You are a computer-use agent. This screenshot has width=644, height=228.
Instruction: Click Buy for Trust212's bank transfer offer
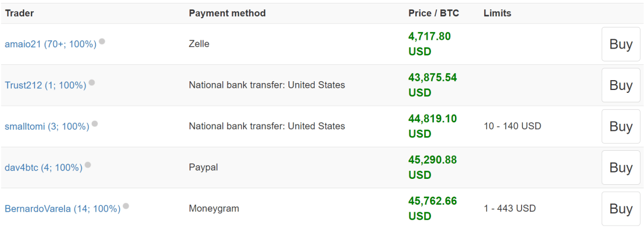pyautogui.click(x=621, y=85)
